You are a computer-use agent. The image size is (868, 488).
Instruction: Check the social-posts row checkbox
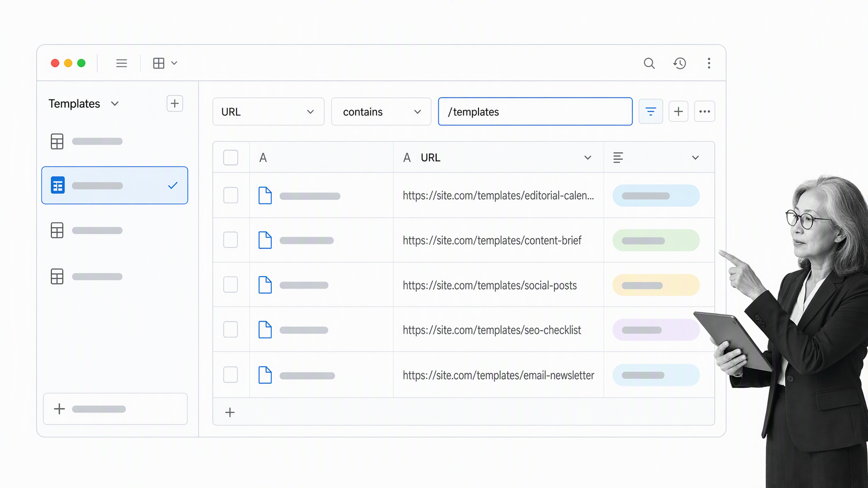pyautogui.click(x=231, y=285)
